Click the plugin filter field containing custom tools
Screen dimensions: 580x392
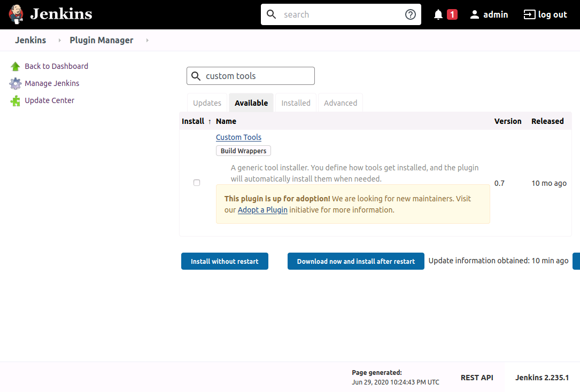(x=257, y=76)
